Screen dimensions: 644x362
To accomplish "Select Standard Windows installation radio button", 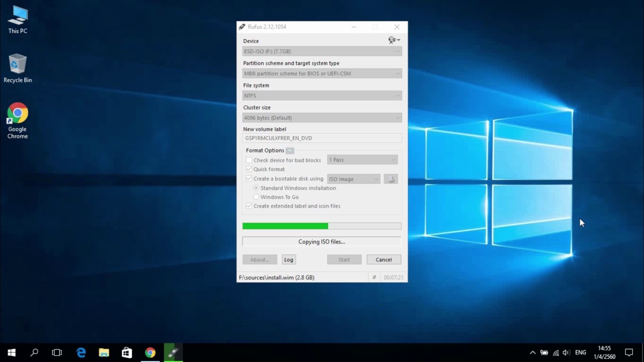I will (256, 188).
